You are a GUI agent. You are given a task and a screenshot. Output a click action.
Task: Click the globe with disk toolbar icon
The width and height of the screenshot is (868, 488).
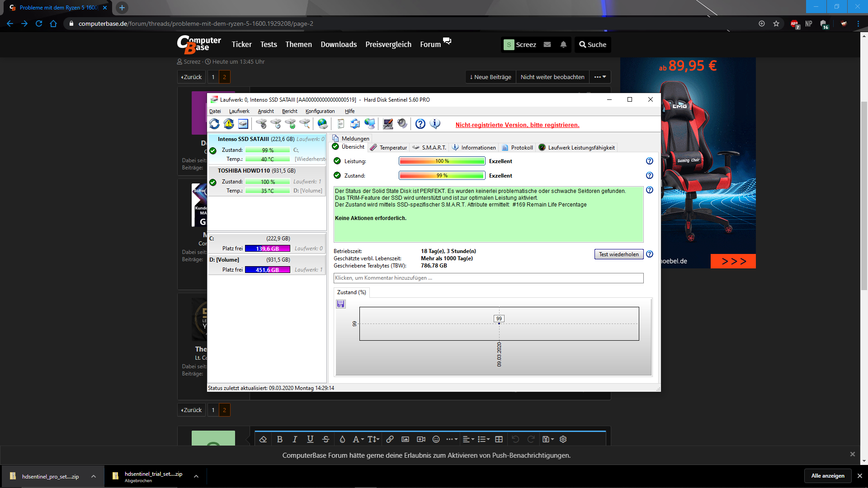pyautogui.click(x=322, y=124)
